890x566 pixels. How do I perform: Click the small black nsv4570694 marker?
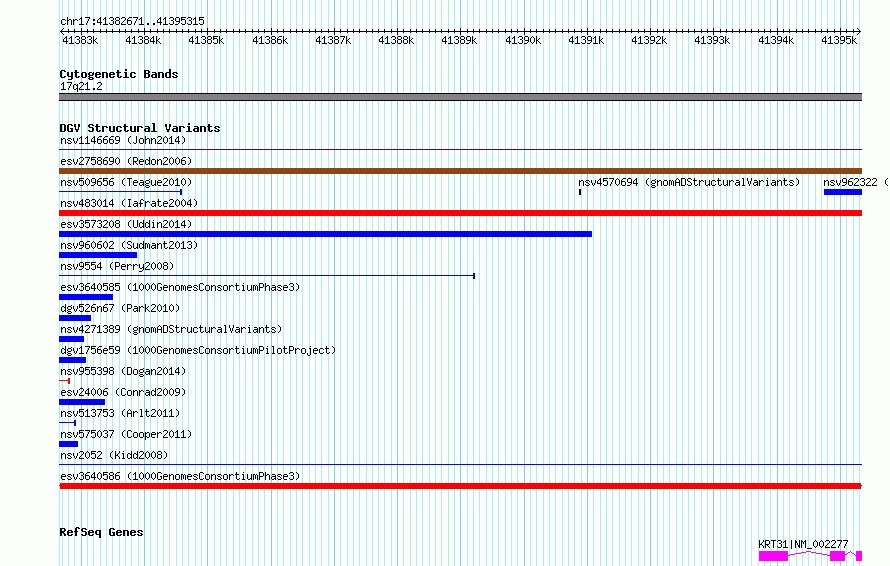[580, 192]
